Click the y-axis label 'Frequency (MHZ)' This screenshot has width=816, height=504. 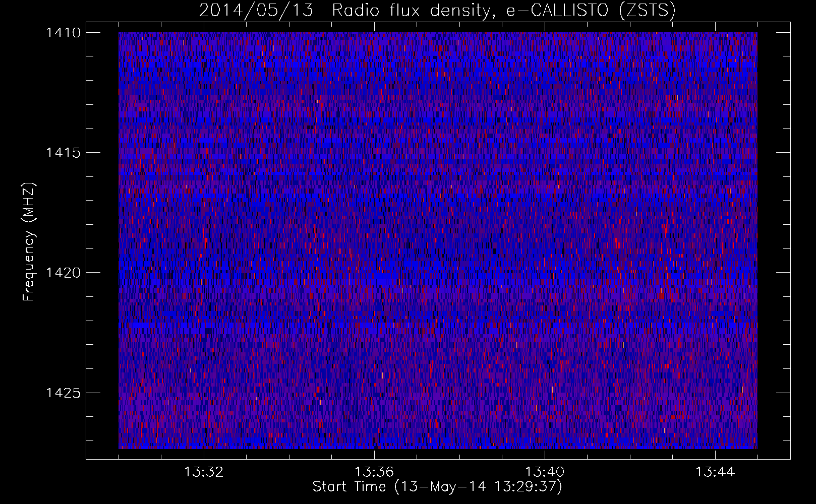coord(29,242)
